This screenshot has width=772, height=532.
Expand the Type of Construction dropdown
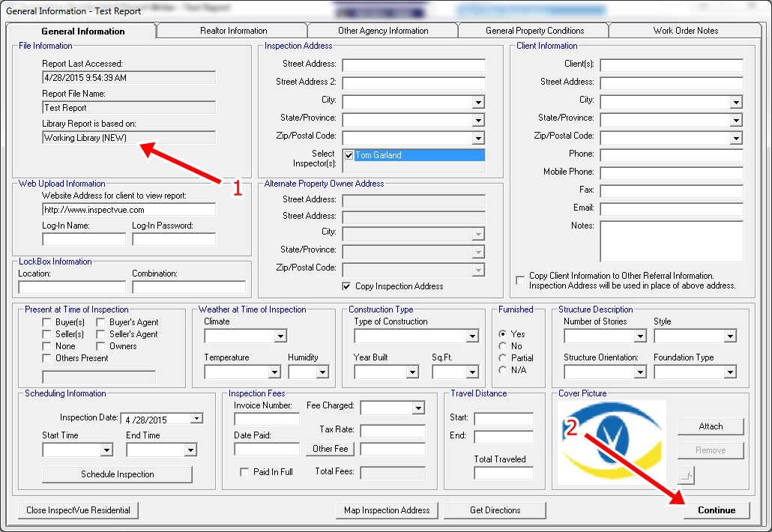472,336
